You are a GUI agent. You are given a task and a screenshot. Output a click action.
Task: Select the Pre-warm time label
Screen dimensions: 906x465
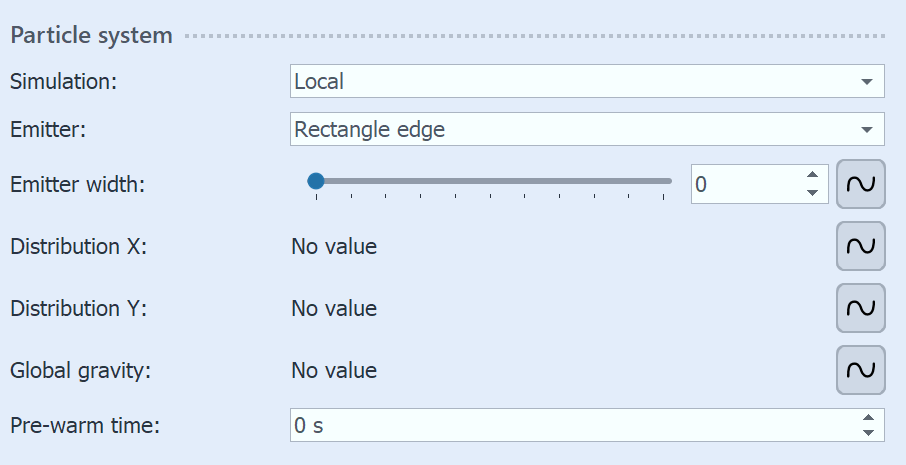pyautogui.click(x=84, y=425)
